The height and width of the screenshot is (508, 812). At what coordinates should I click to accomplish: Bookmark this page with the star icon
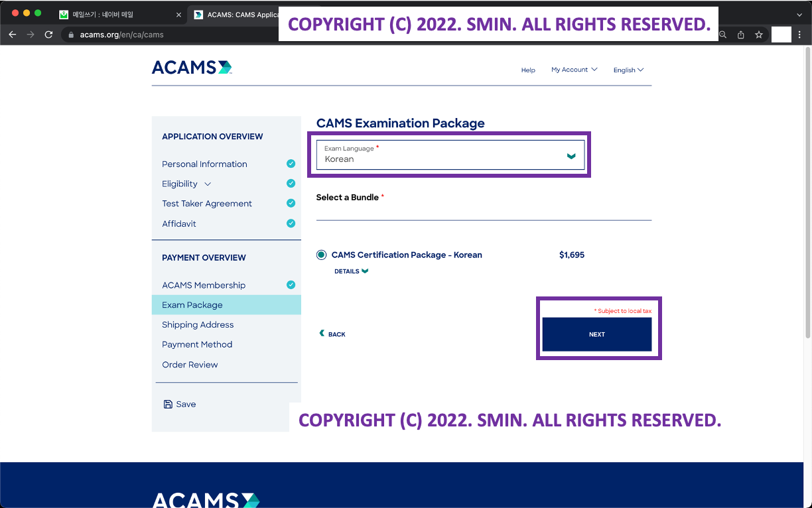tap(759, 34)
